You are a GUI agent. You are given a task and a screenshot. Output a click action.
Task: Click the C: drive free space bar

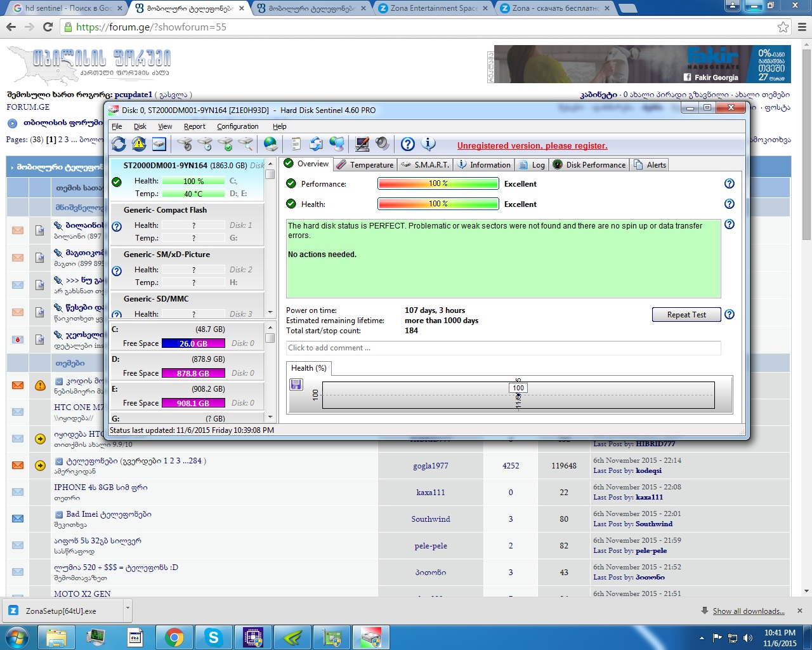[193, 343]
